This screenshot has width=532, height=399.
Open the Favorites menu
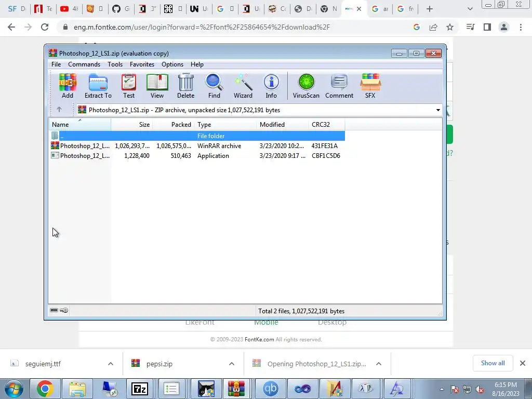[x=142, y=64]
